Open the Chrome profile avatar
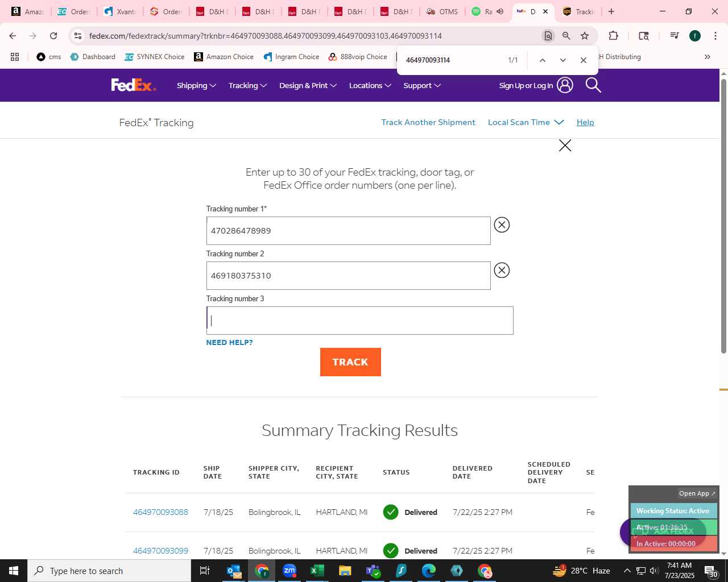This screenshot has height=582, width=728. pyautogui.click(x=695, y=36)
